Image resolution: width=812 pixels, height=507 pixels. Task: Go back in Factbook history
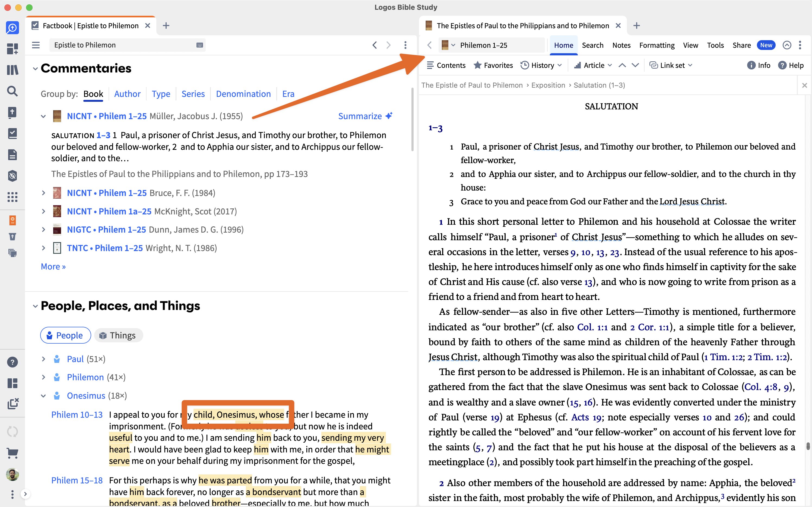(375, 45)
